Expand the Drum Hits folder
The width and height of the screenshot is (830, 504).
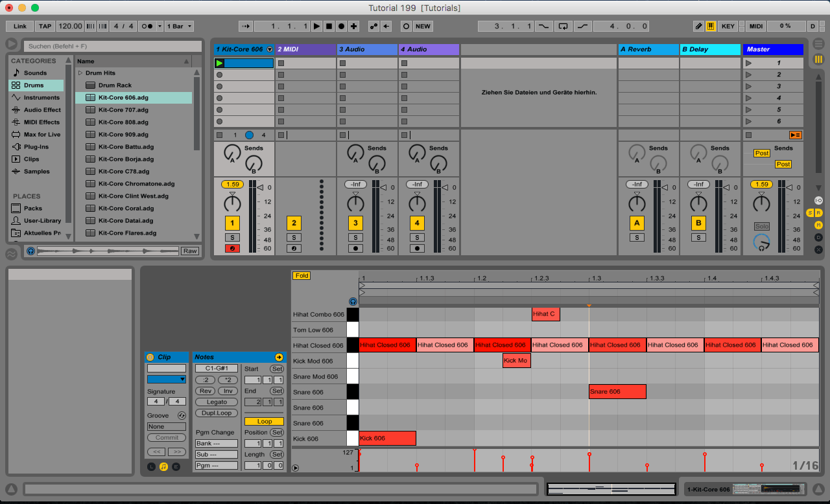(x=81, y=73)
